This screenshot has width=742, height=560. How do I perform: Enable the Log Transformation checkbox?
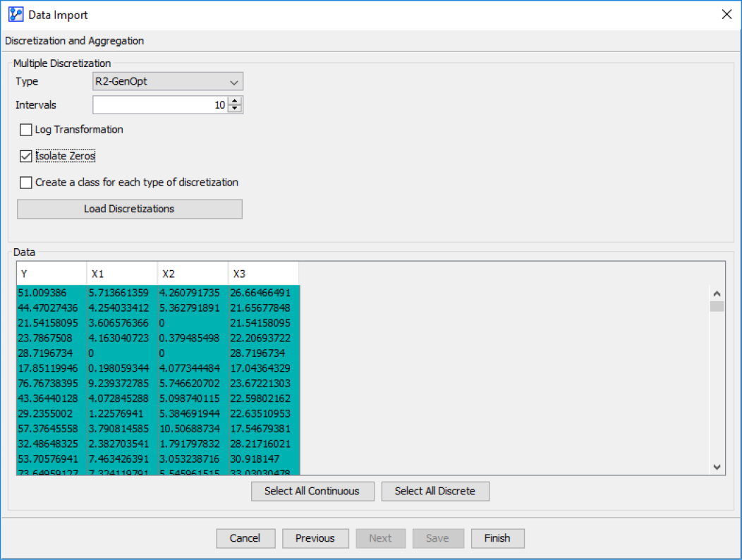[26, 130]
